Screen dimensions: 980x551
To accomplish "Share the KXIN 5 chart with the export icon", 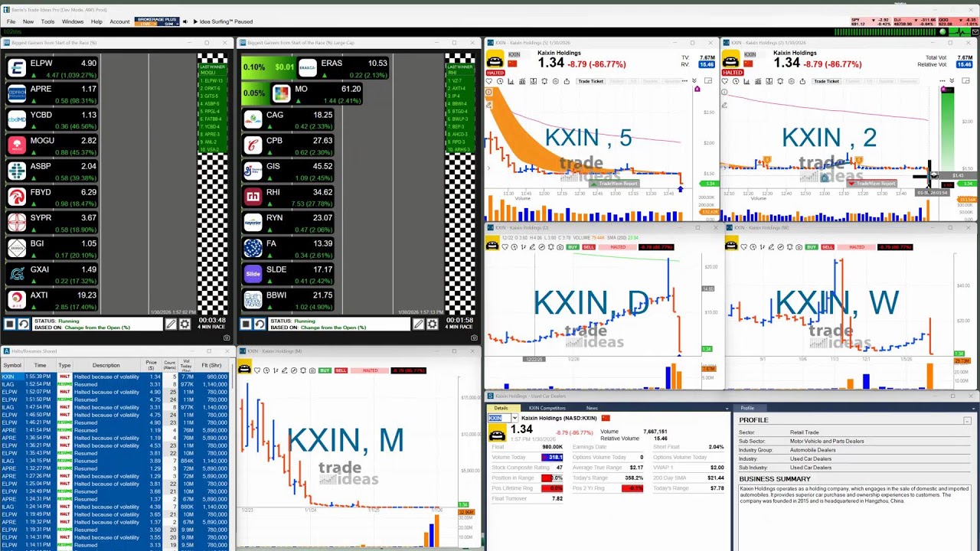I will point(567,81).
